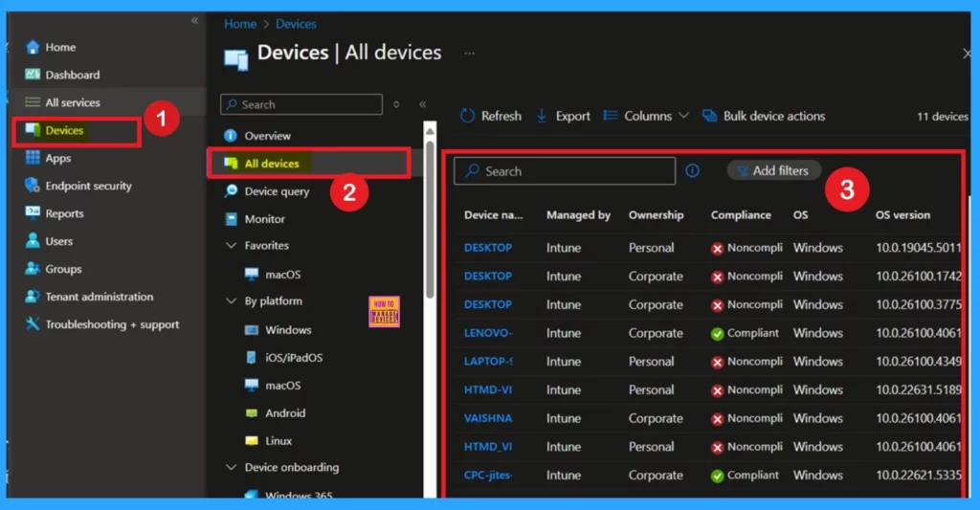Viewport: 980px width, 510px height.
Task: Open the HTMD-VI device link
Action: (x=488, y=389)
